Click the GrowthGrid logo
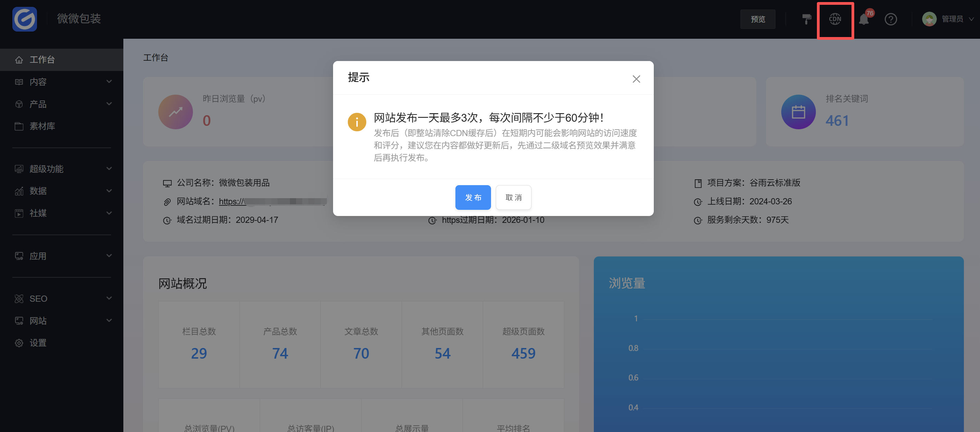The image size is (980, 432). click(24, 19)
